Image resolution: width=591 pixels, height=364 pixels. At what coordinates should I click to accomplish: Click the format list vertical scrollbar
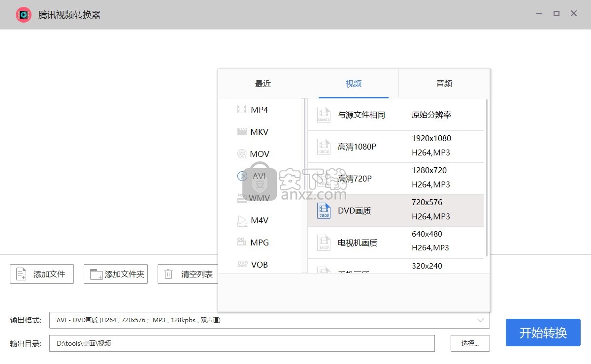point(304,186)
